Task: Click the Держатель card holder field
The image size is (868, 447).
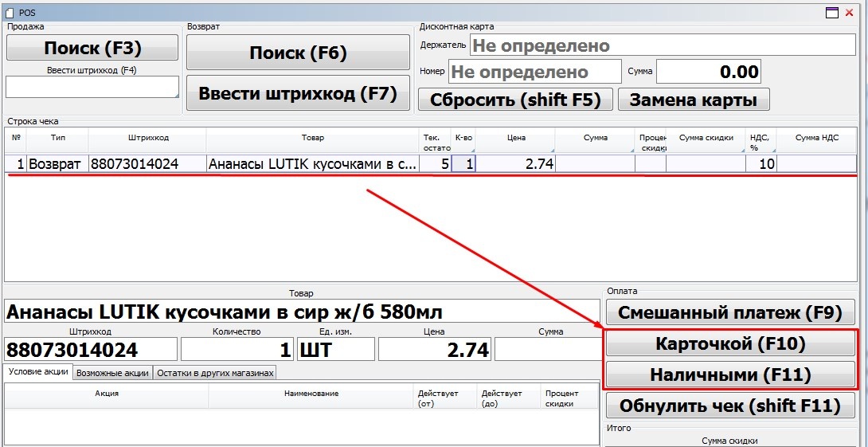Action: (x=661, y=45)
